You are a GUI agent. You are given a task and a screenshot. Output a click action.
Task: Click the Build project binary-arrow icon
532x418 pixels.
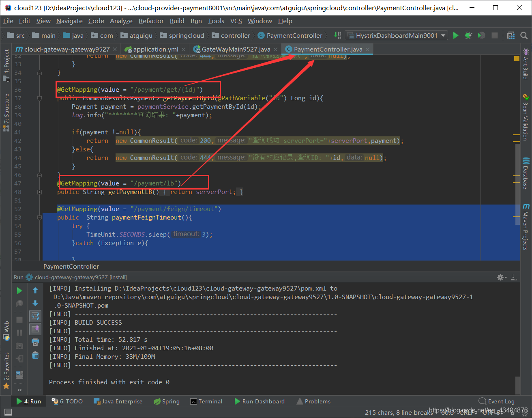click(x=337, y=35)
